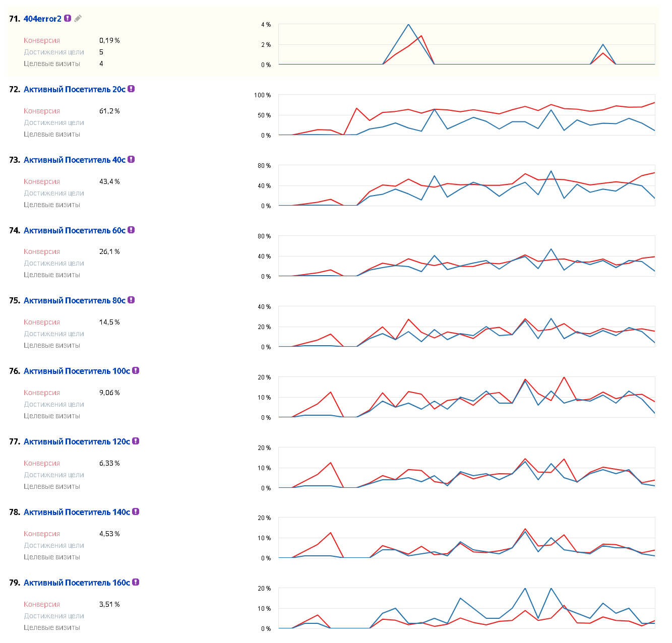
Task: Click the Активный Посетитель 20с chart
Action: click(x=466, y=115)
